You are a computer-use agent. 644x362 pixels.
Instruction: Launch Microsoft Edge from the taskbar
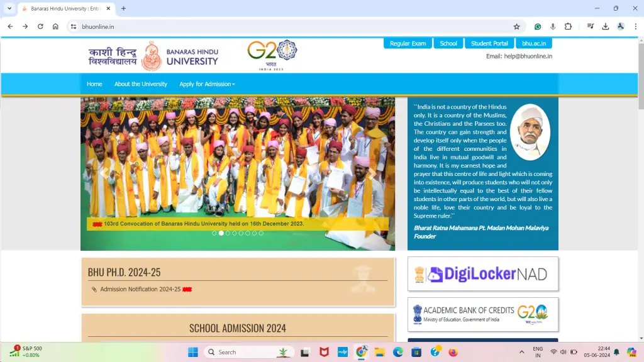click(398, 352)
